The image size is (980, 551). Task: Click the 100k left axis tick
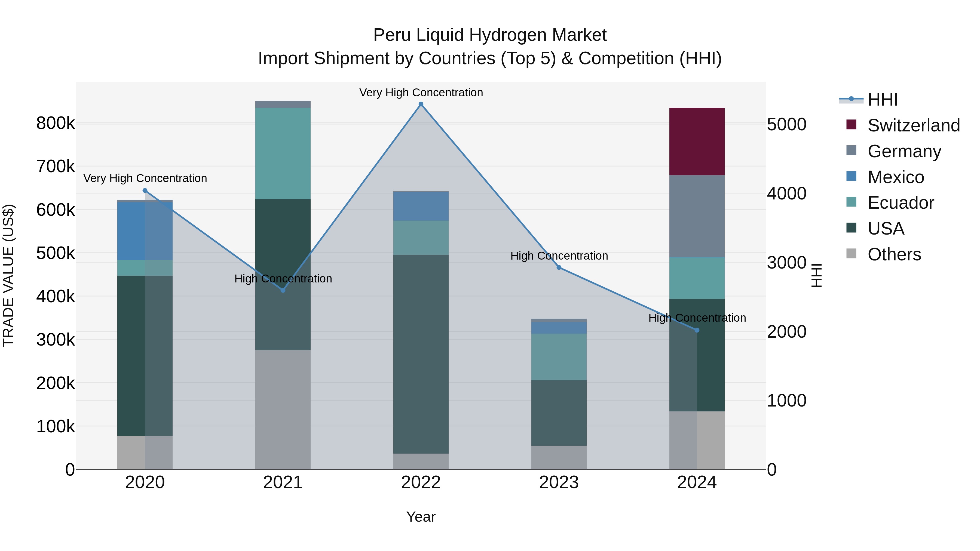point(56,427)
